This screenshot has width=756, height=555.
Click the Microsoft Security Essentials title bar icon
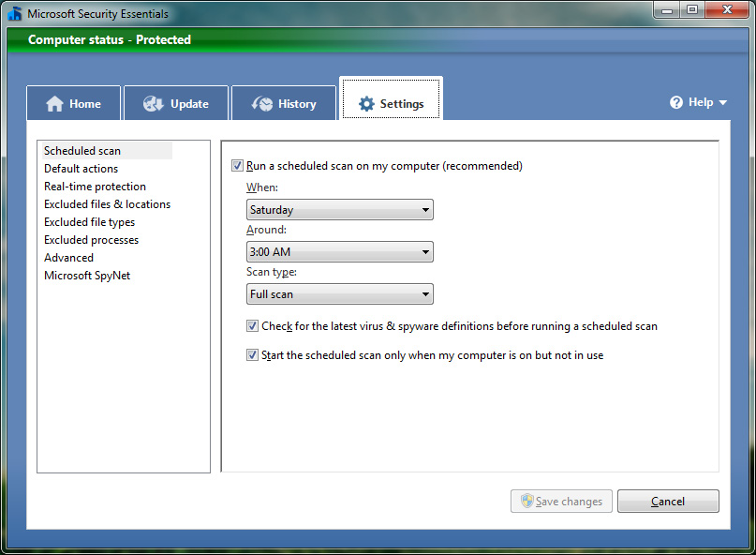click(15, 13)
